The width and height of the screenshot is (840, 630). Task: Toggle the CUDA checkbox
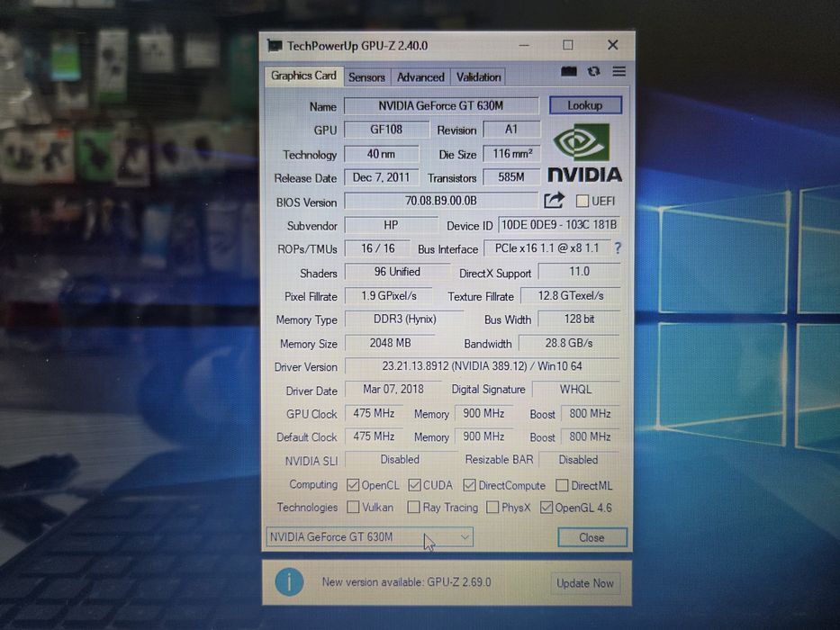(x=414, y=485)
